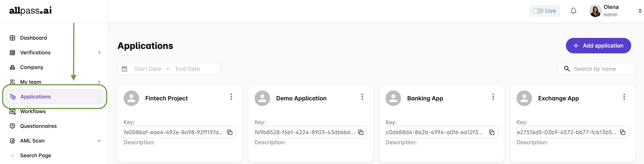
Task: Open Exchange App three-dot menu
Action: (x=624, y=97)
